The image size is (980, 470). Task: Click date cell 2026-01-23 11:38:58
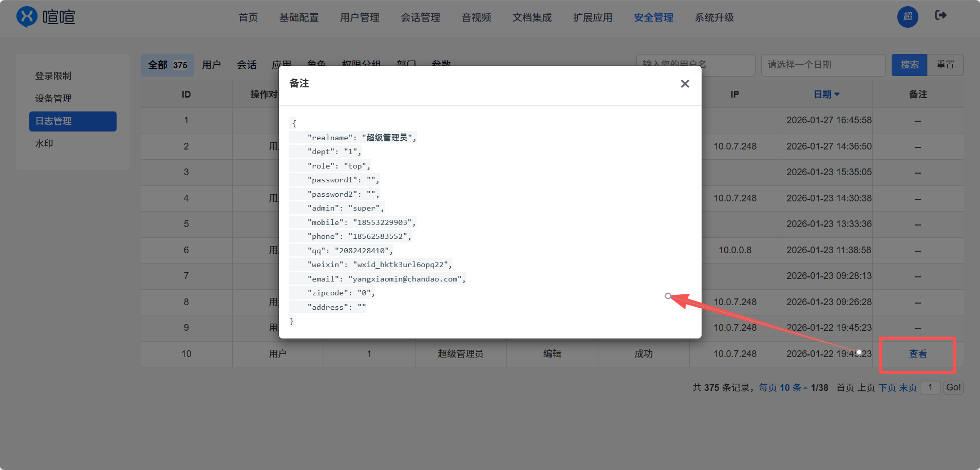(829, 250)
